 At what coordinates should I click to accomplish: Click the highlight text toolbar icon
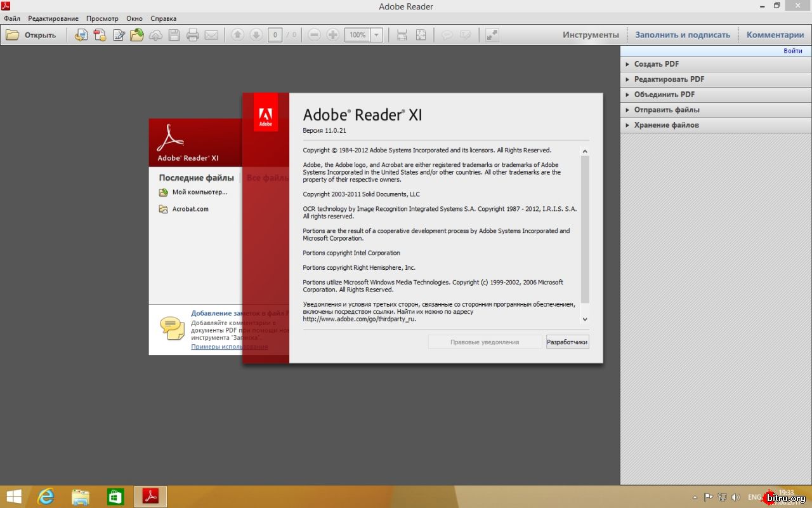[x=465, y=35]
